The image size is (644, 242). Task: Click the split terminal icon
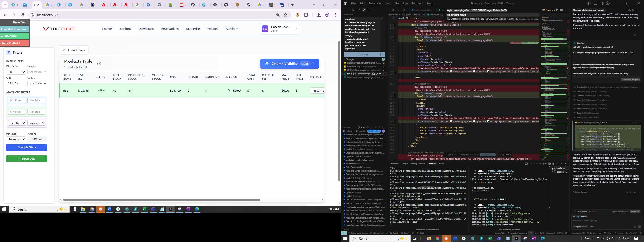pos(549,164)
